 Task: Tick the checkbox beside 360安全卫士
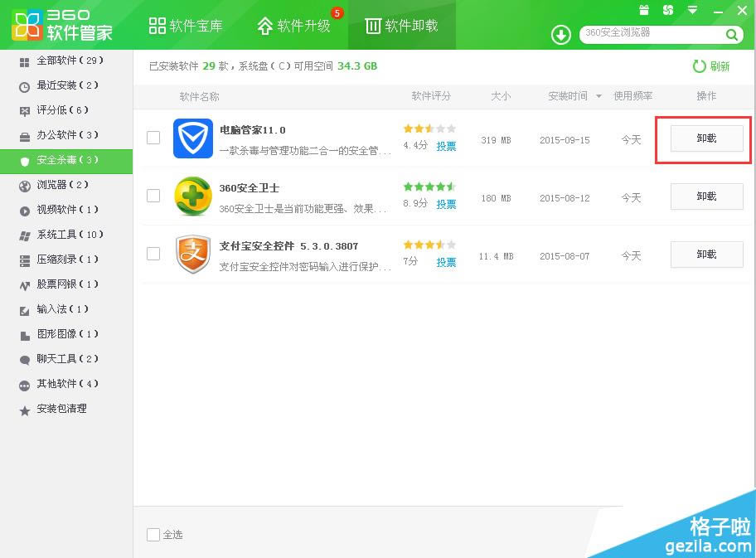coord(153,196)
